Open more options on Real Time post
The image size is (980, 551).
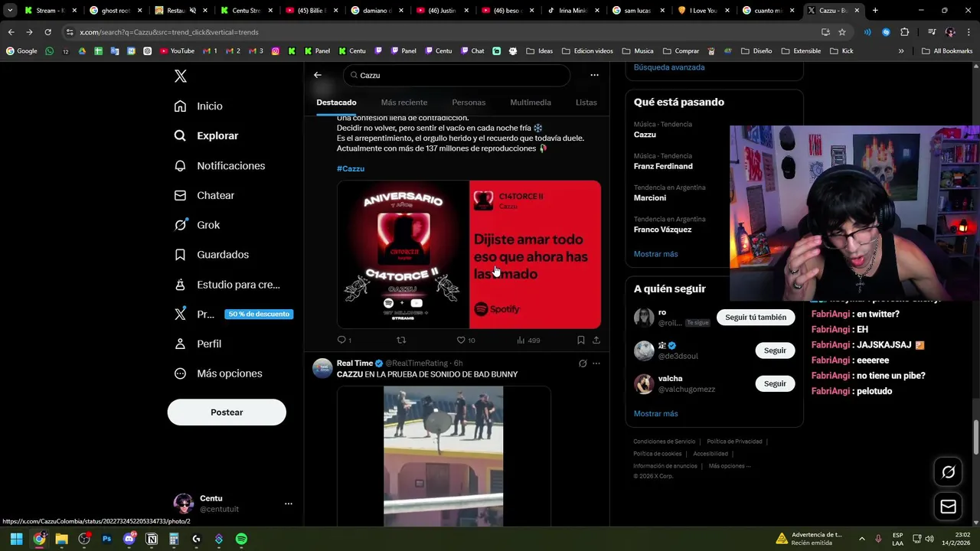tap(596, 364)
